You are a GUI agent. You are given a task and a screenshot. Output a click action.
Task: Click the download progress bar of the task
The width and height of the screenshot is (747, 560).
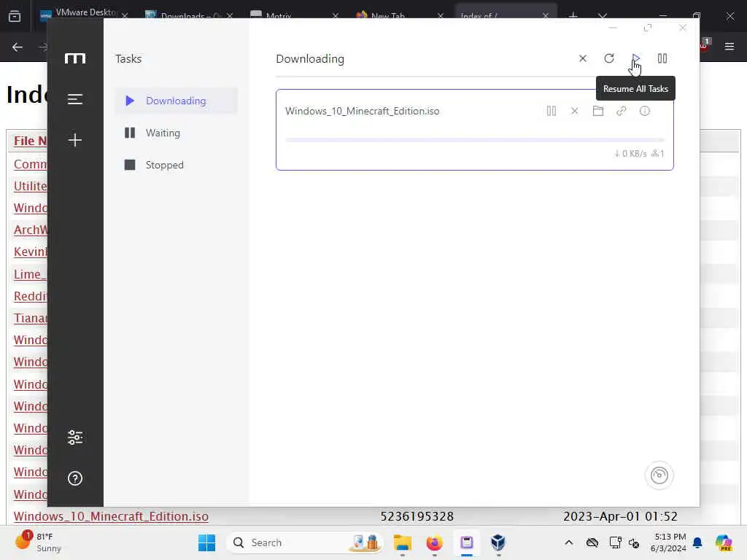[474, 140]
